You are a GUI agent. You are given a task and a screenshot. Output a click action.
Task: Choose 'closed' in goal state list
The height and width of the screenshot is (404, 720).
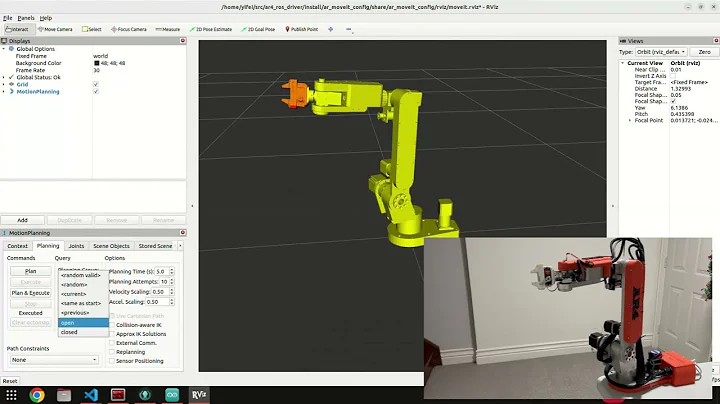[83, 332]
